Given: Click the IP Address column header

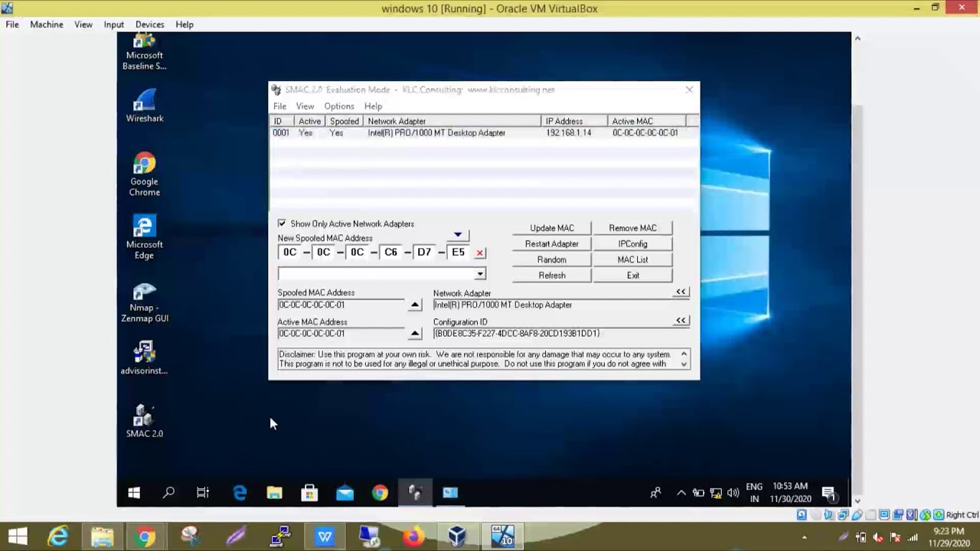Looking at the screenshot, I should (573, 121).
